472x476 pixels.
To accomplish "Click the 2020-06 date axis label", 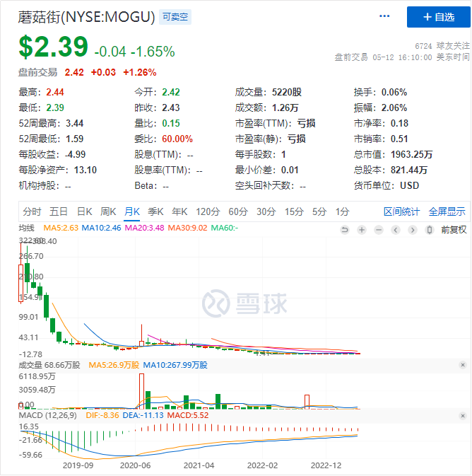I will [135, 465].
